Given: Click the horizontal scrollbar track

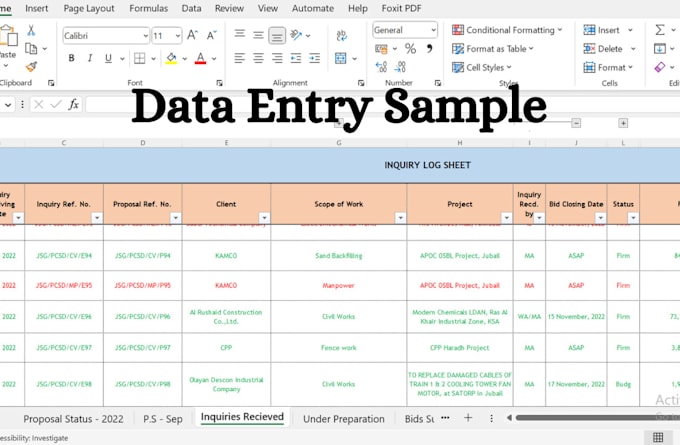Looking at the screenshot, I should coord(598,418).
